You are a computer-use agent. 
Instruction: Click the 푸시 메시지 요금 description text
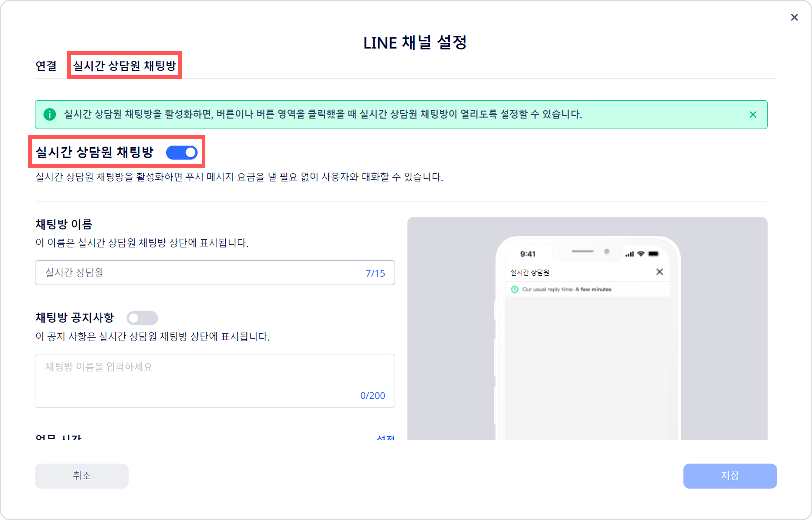239,177
